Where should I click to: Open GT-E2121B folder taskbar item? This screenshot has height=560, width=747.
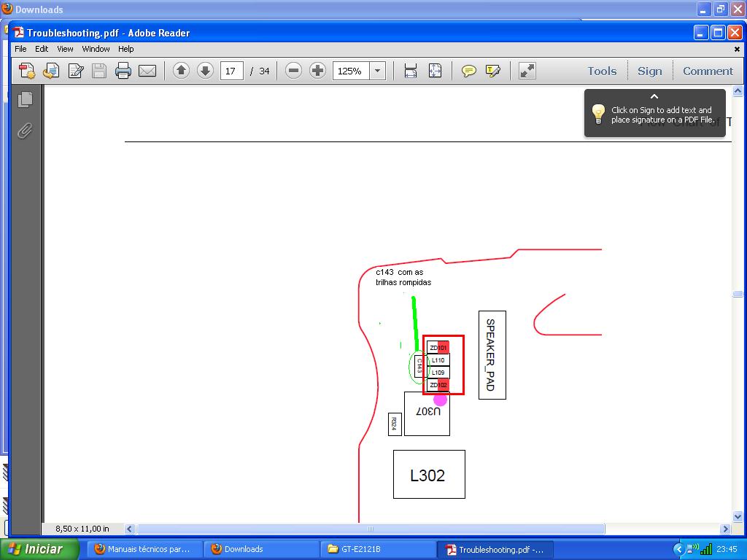(377, 549)
